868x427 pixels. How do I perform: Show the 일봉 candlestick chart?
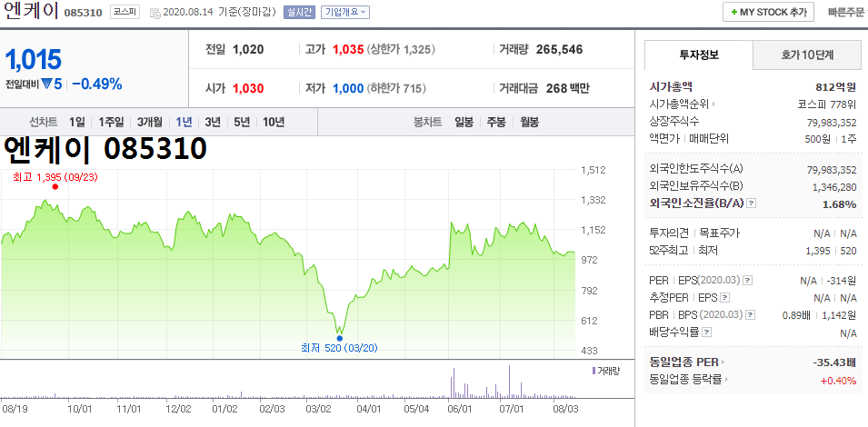click(x=464, y=123)
